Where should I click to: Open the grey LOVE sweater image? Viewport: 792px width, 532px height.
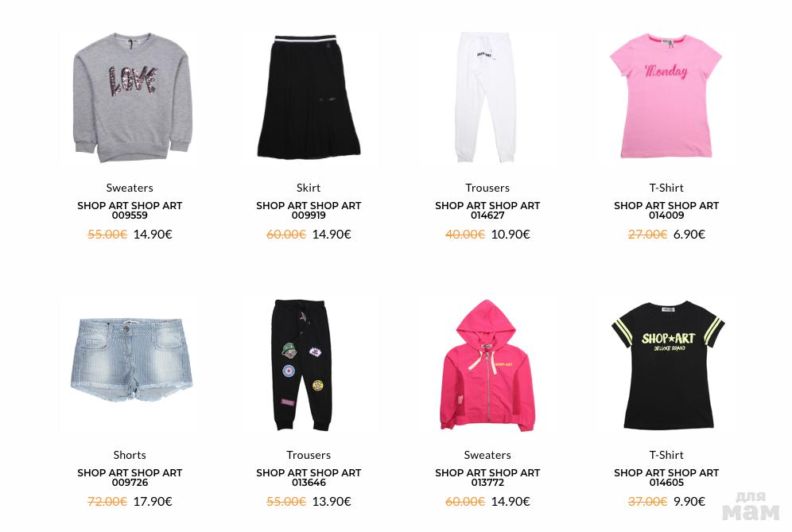pyautogui.click(x=132, y=98)
